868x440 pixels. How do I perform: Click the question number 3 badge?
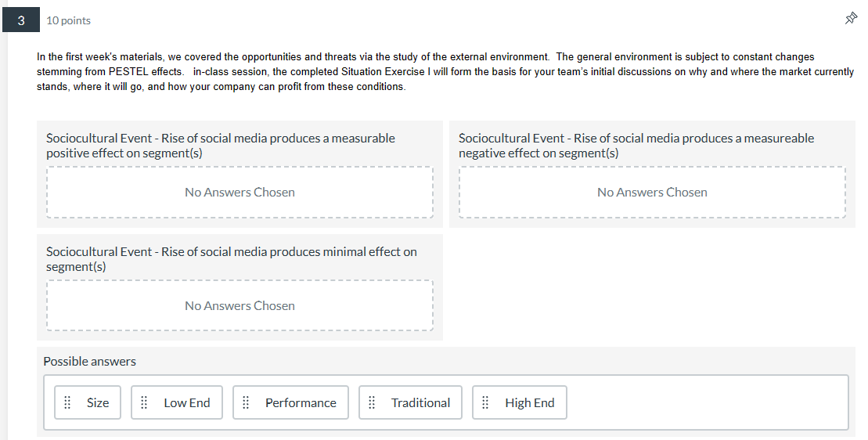(x=21, y=20)
